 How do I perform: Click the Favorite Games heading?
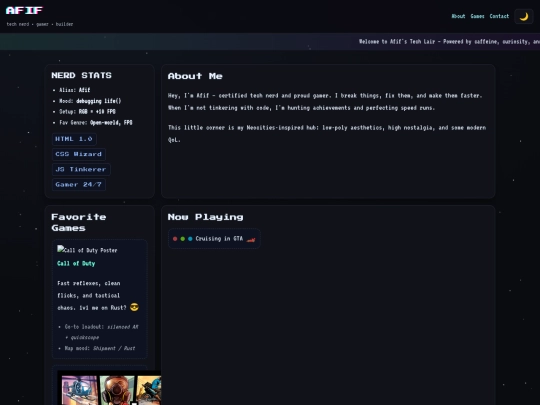79,222
